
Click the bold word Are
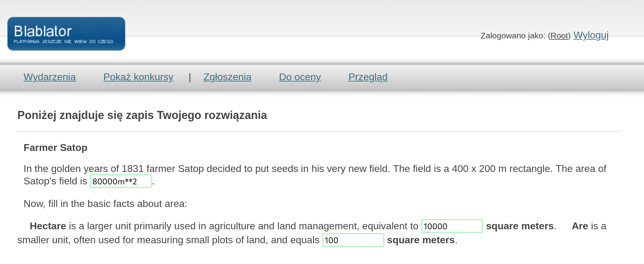coord(580,226)
